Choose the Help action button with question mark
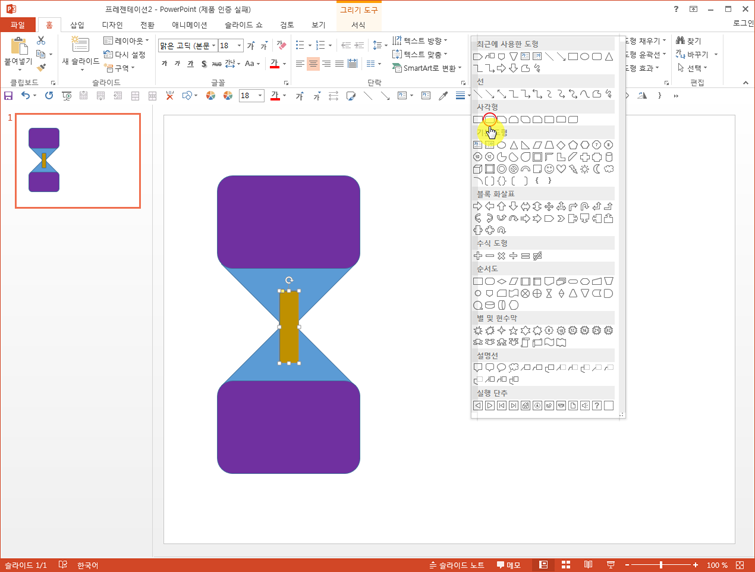 [597, 405]
